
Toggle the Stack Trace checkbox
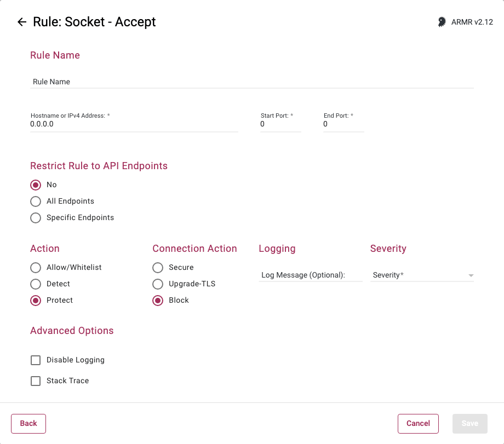(36, 381)
